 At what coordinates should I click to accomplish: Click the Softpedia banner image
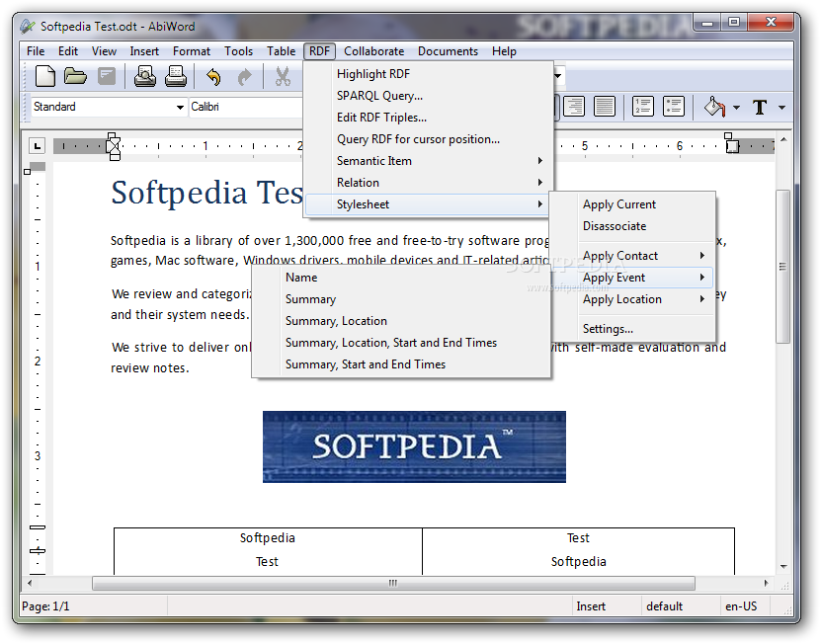(414, 446)
